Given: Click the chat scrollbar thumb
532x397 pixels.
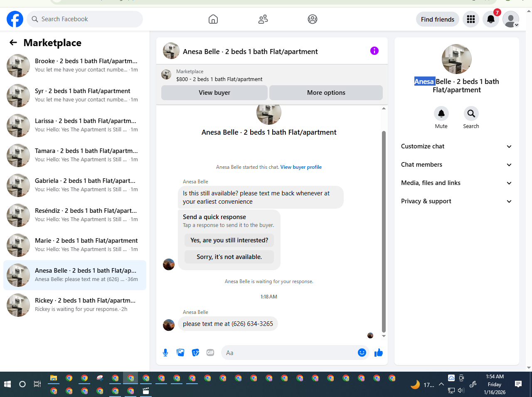Looking at the screenshot, I should click(384, 232).
